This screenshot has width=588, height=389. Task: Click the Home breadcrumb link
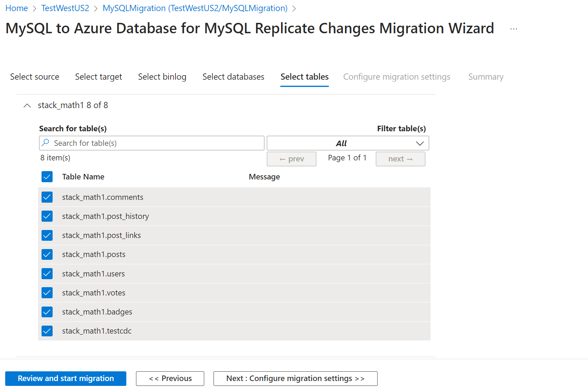pos(17,8)
